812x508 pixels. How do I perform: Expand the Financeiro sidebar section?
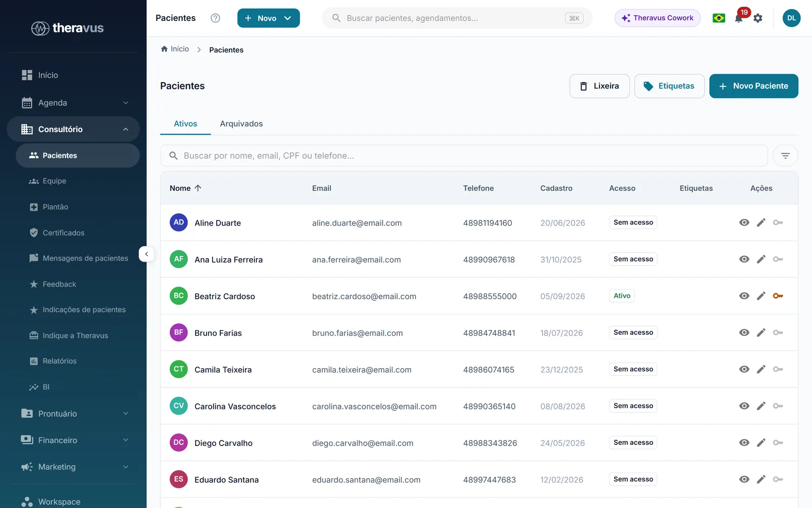coord(74,440)
